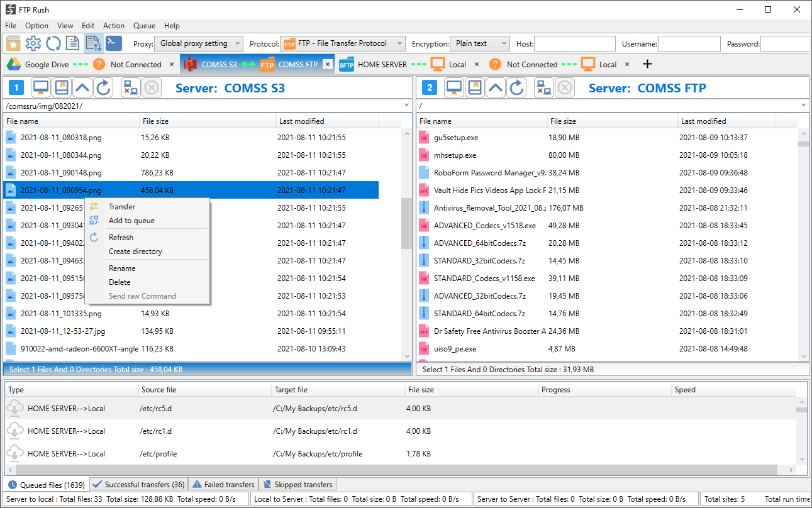
Task: Add a new tab with plus icon
Action: [647, 64]
